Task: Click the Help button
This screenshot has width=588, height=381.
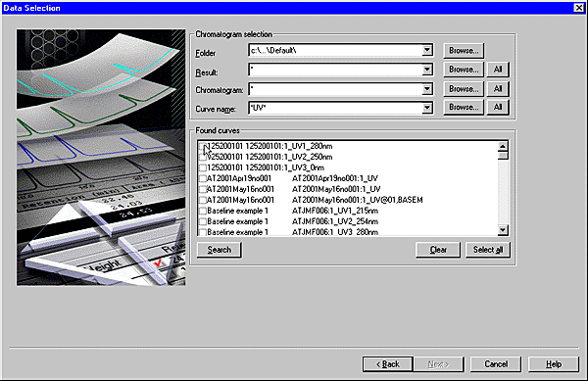Action: pos(553,364)
